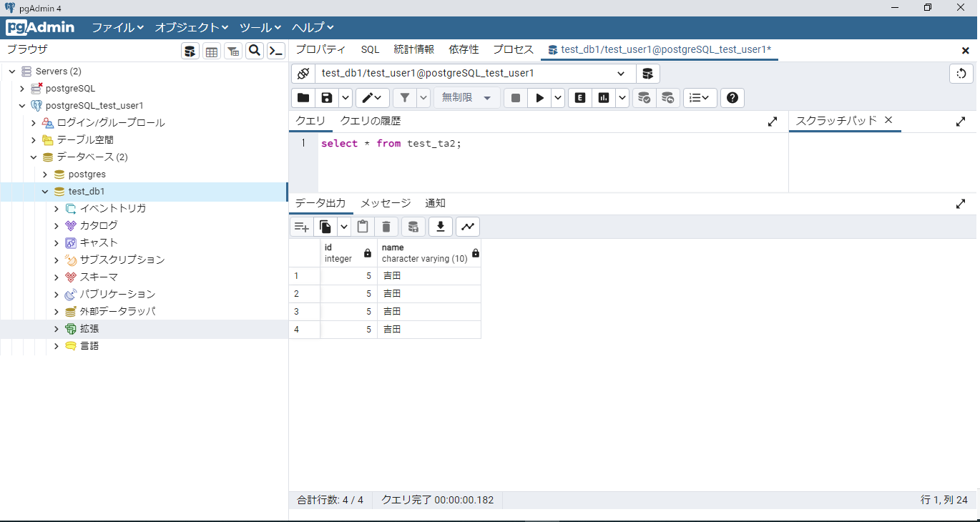This screenshot has height=522, width=980.
Task: Select the 拡張 tree item
Action: [x=89, y=329]
